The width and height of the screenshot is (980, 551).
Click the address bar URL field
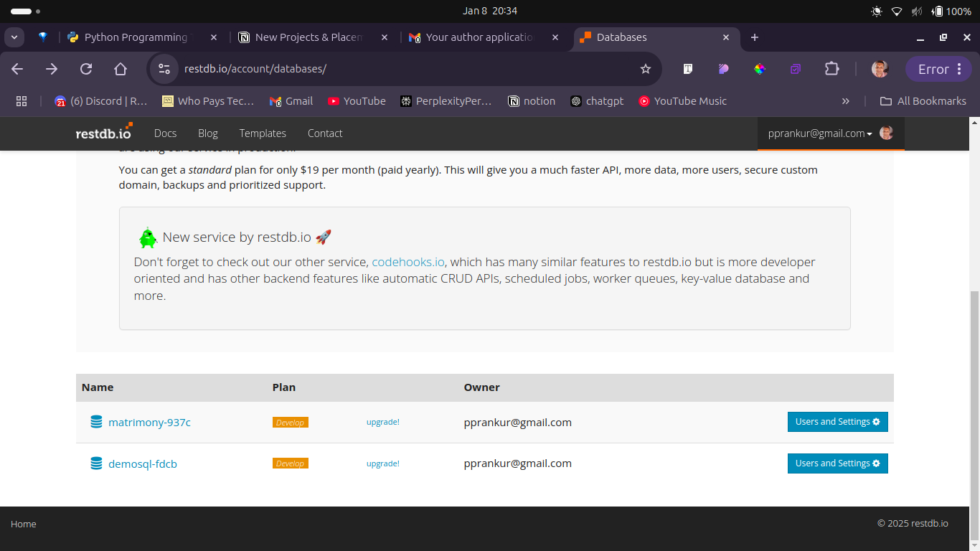(x=405, y=69)
